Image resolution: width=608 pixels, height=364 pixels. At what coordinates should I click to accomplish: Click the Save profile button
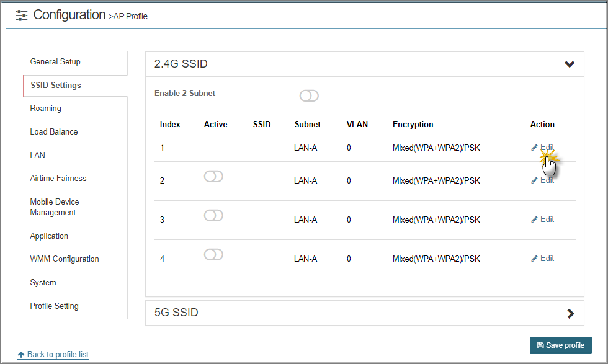(561, 345)
